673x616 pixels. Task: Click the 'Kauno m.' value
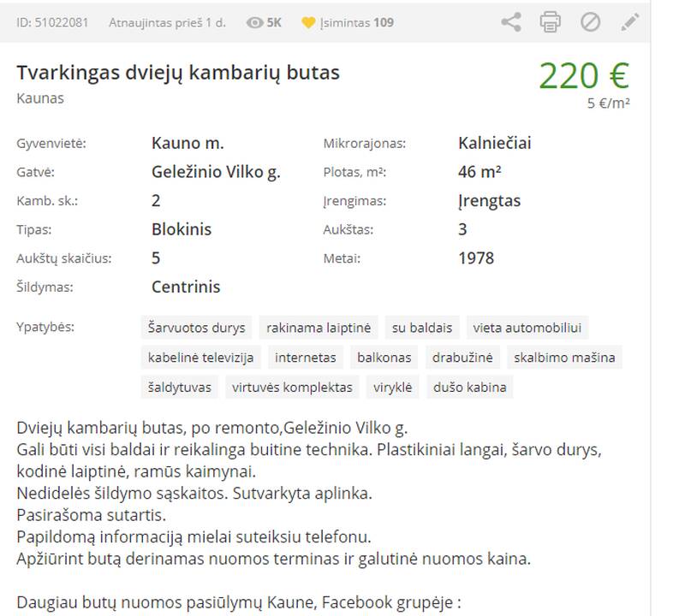click(188, 143)
